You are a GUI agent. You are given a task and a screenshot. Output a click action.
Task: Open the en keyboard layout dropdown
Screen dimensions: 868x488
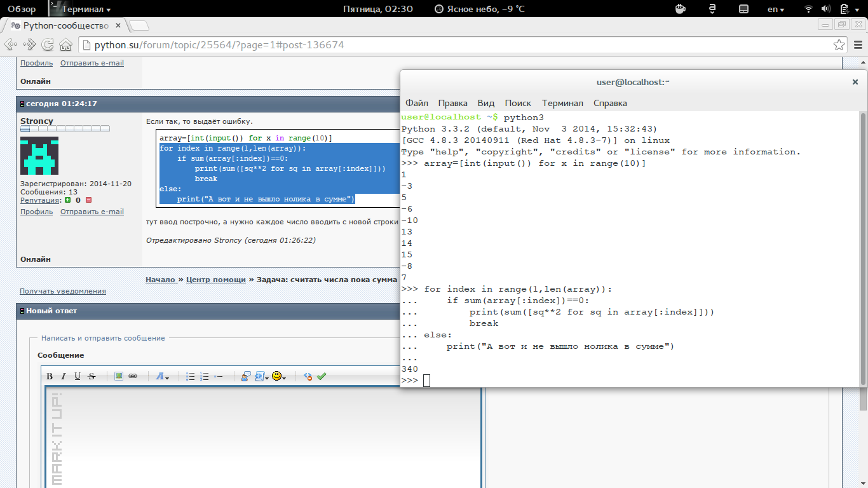click(776, 10)
